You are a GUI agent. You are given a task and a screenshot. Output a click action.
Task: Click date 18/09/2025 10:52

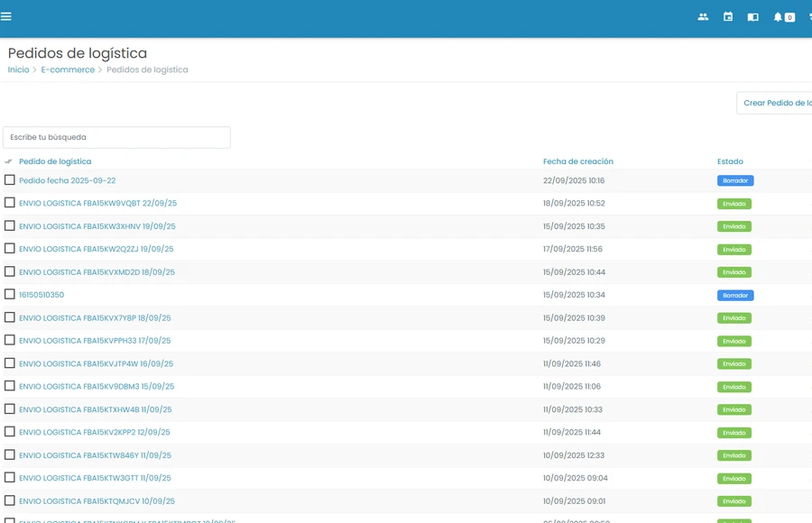click(x=574, y=204)
